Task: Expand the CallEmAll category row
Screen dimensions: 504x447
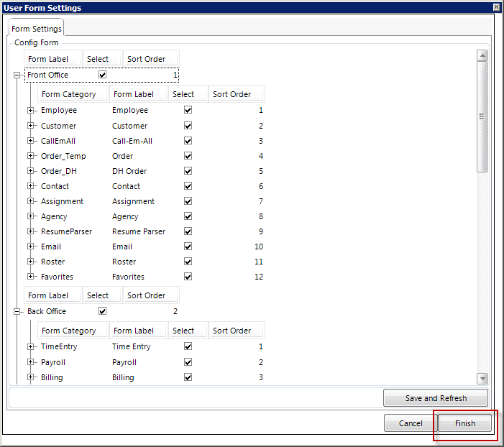Action: click(30, 140)
